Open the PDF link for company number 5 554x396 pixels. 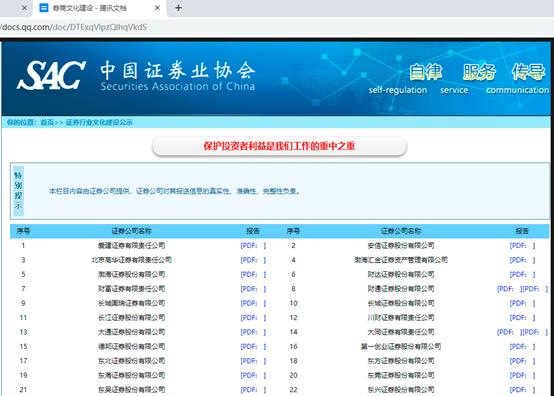[x=253, y=274]
